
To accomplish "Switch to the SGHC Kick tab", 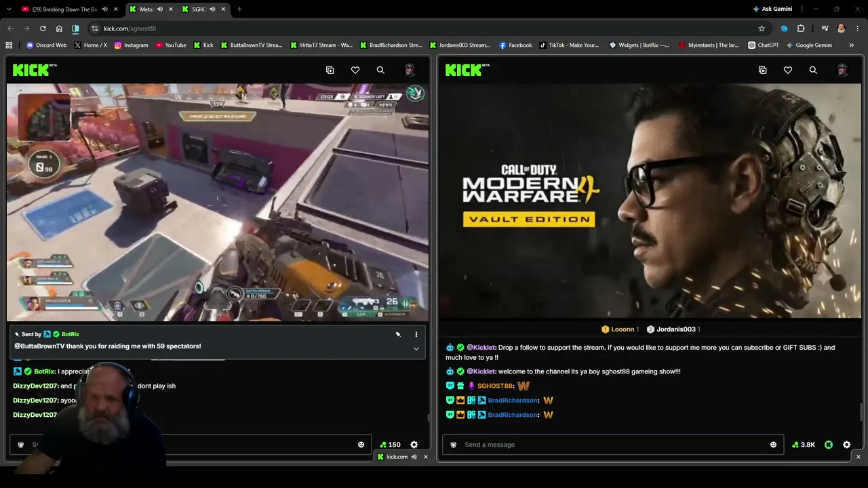I will tap(199, 9).
